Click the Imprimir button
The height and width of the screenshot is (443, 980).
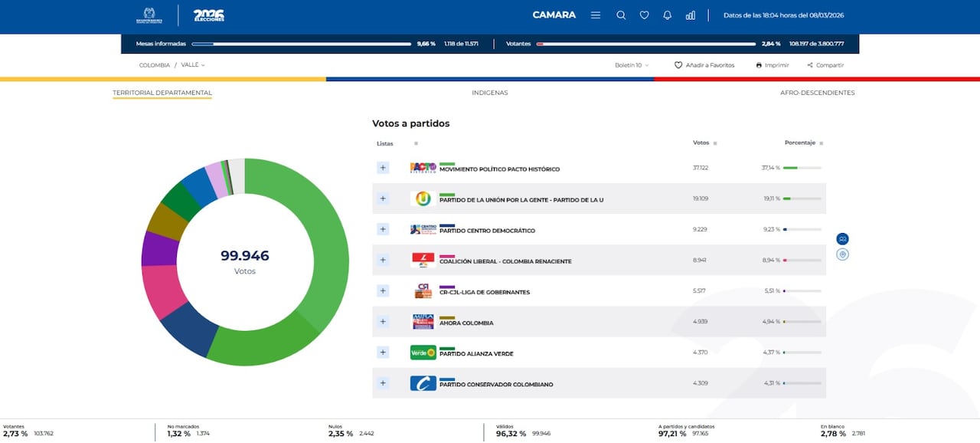point(772,65)
